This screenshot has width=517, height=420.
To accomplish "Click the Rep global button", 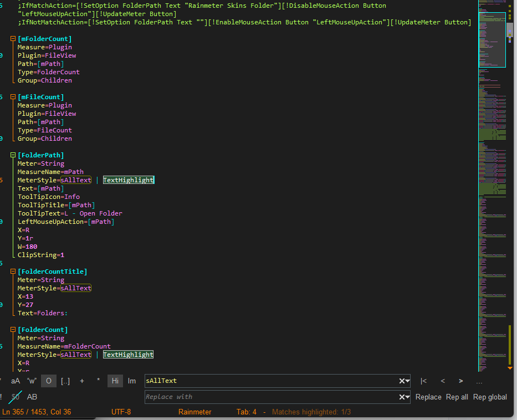I will pos(490,397).
